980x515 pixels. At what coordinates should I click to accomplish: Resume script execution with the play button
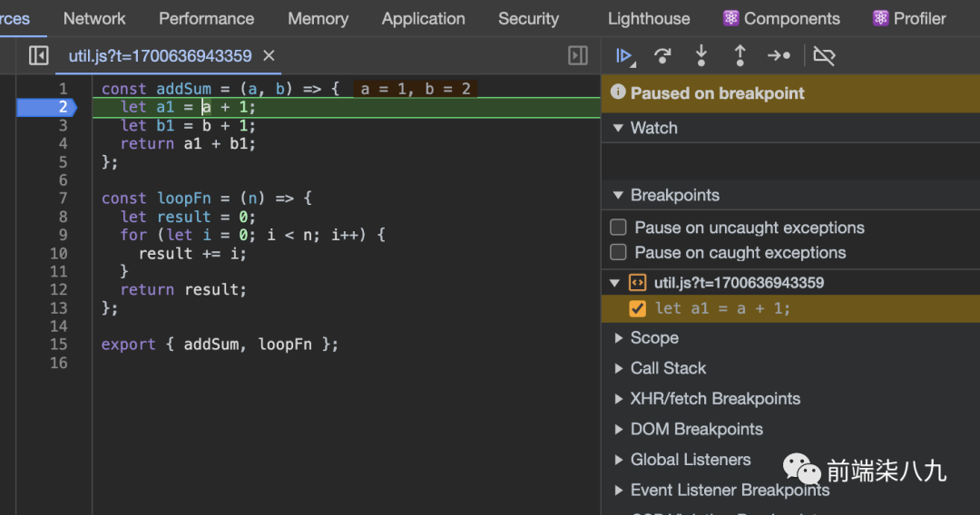click(623, 56)
